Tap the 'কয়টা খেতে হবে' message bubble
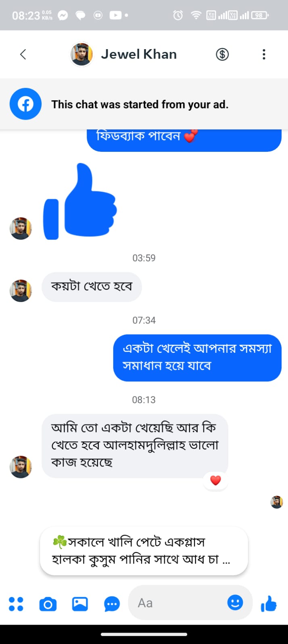Screen dimensions: 288x644 [x=92, y=287]
